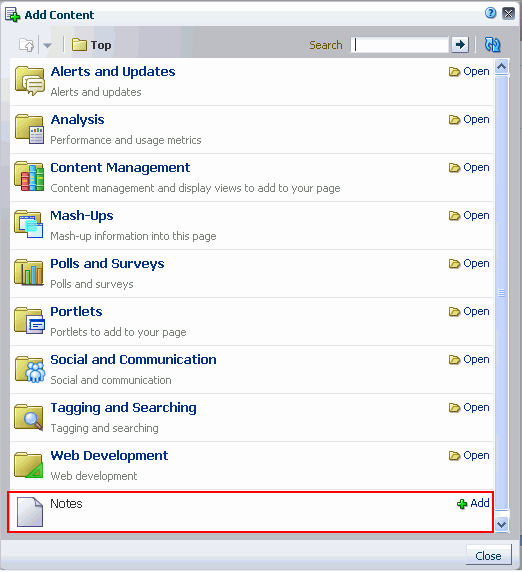Image resolution: width=522 pixels, height=572 pixels.
Task: Open the Tagging and Searching title link
Action: point(123,408)
